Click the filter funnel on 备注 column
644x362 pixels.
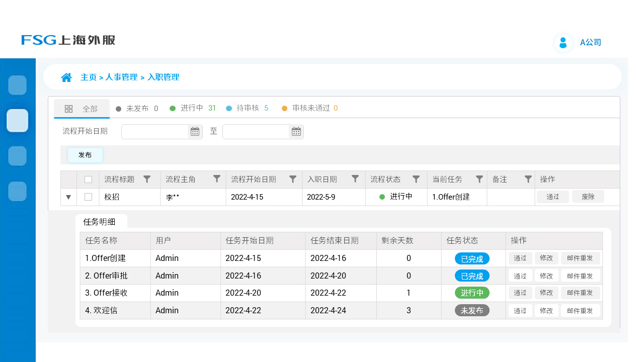[528, 179]
